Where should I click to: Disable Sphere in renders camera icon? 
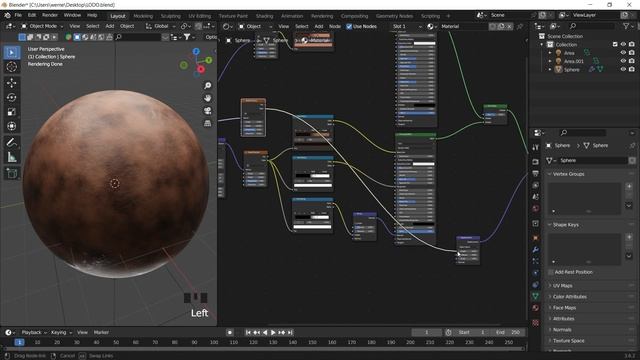point(632,69)
